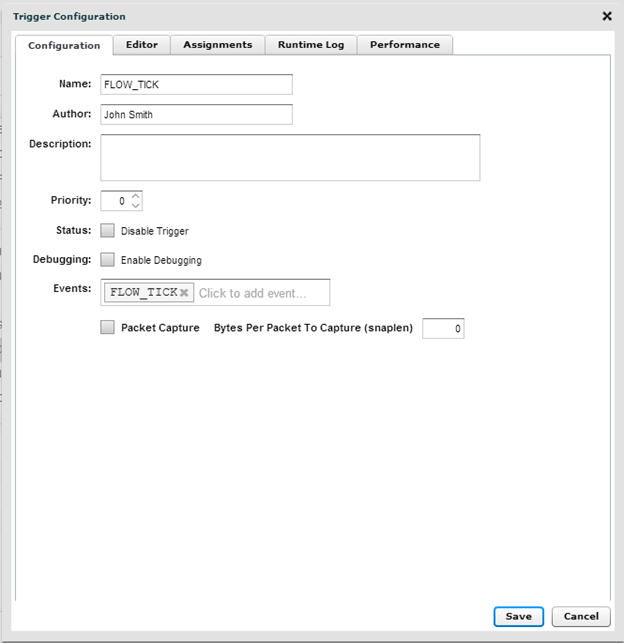Increase the Priority value by one
The width and height of the screenshot is (624, 643).
(x=136, y=196)
